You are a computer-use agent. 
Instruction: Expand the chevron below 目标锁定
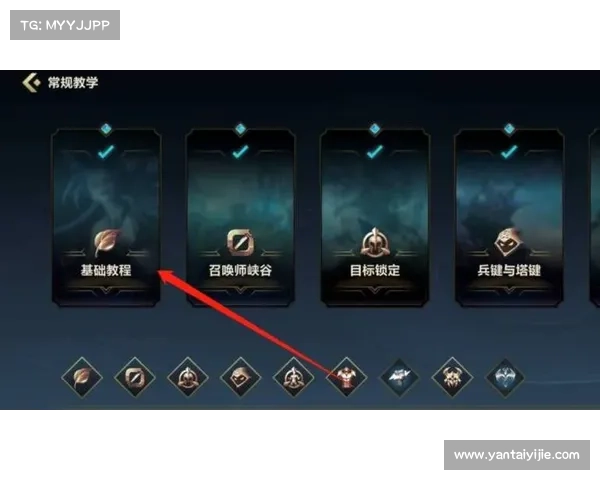(375, 292)
